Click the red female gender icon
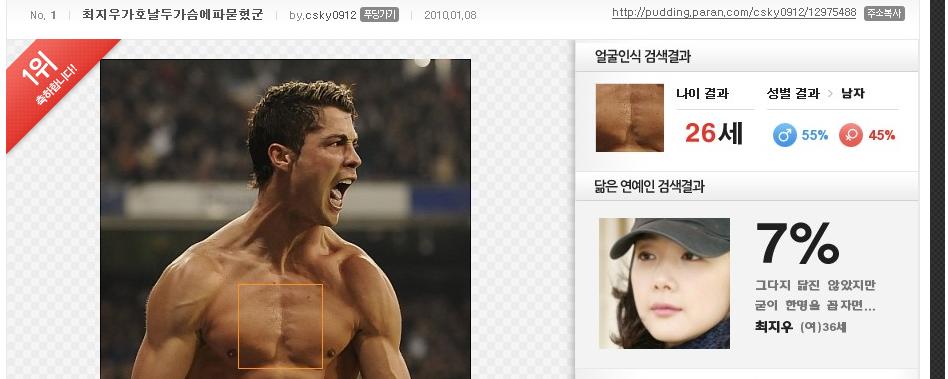 pyautogui.click(x=851, y=135)
